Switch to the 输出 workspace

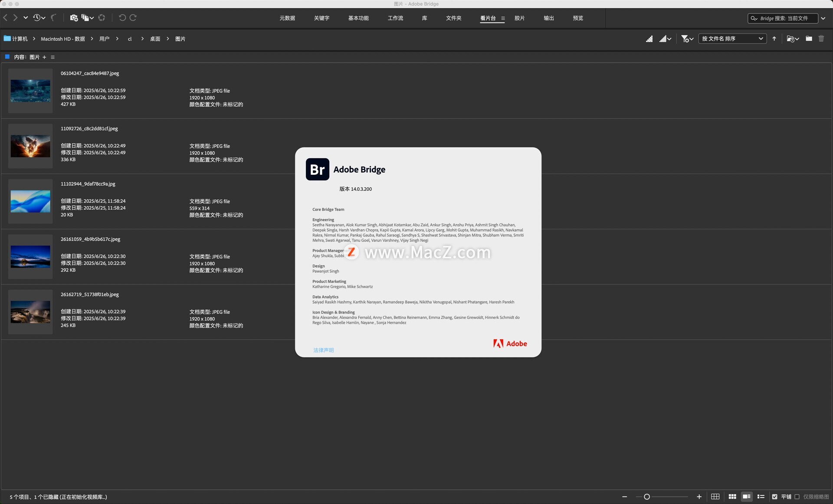point(548,18)
